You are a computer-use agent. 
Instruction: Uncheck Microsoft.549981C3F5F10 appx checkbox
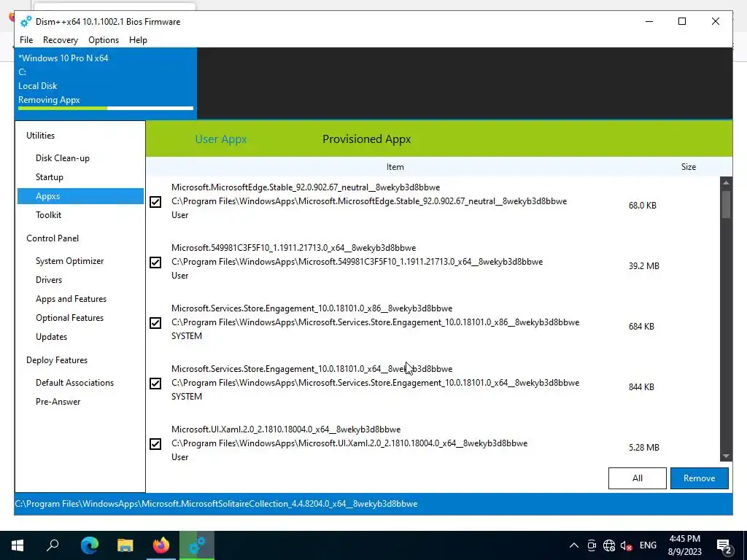pyautogui.click(x=155, y=262)
